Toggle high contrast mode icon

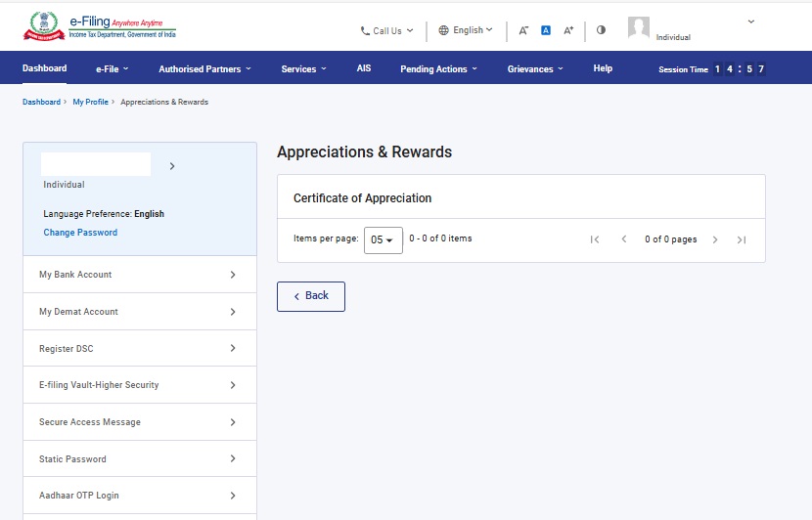coord(601,30)
